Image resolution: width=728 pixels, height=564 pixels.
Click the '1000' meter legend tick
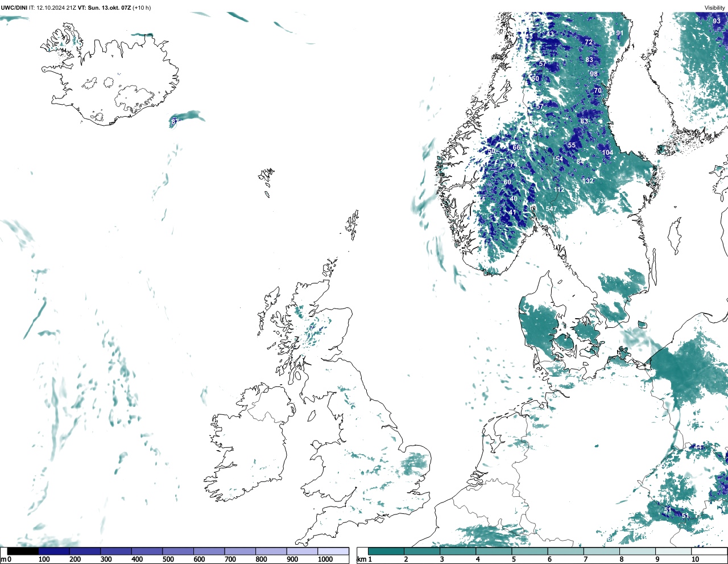click(325, 559)
